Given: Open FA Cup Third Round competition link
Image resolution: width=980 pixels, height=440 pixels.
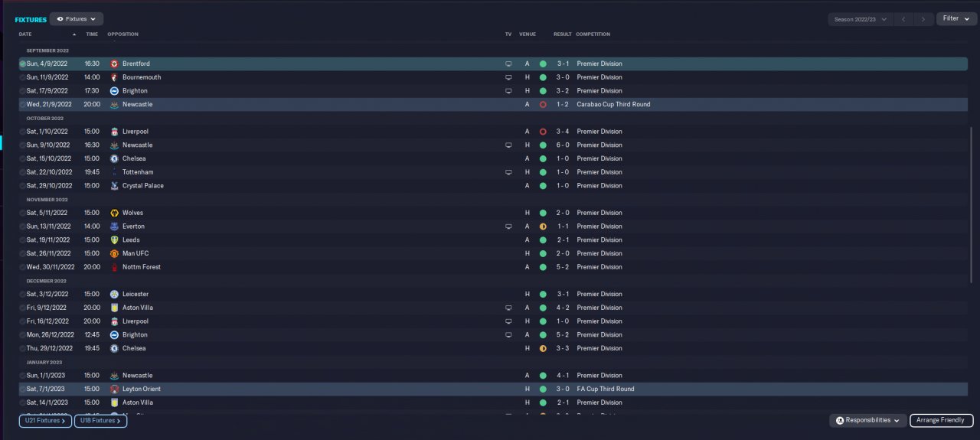Looking at the screenshot, I should [606, 389].
